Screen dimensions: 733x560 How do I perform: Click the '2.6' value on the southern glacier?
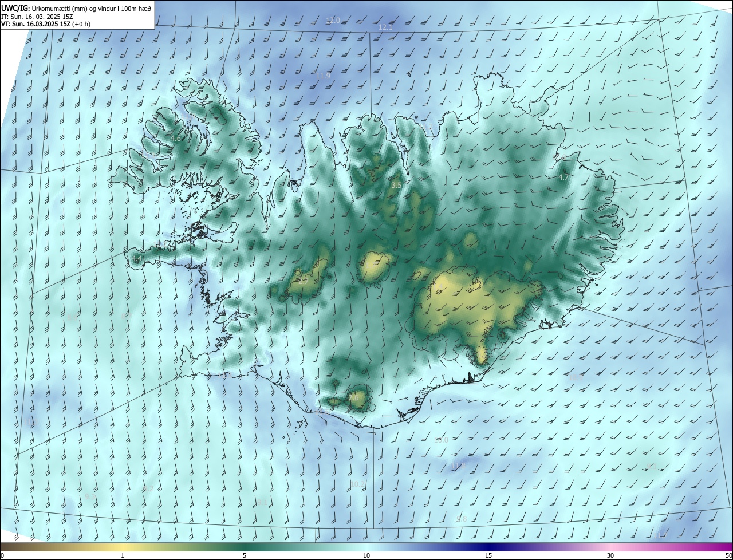(353, 397)
